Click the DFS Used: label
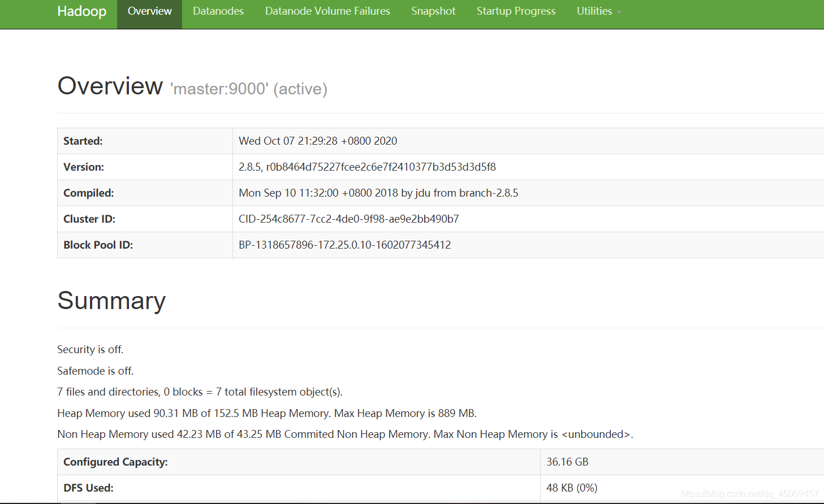The height and width of the screenshot is (504, 824). 88,488
